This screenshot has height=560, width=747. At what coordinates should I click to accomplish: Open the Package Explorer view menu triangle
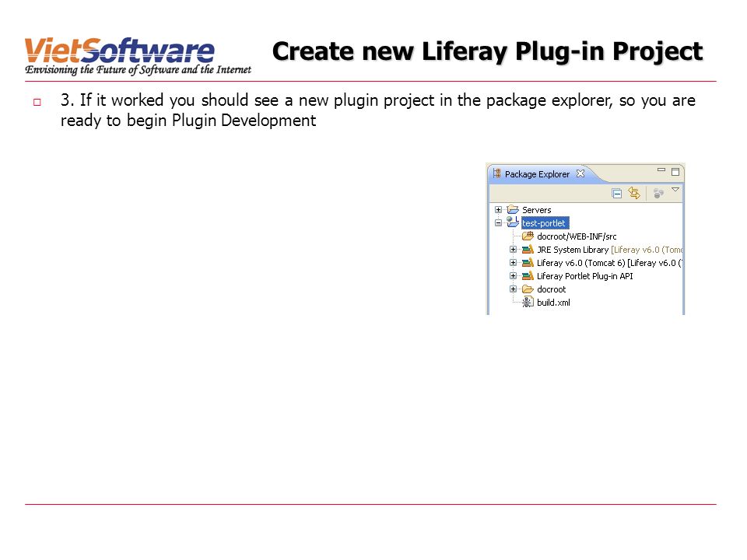675,190
